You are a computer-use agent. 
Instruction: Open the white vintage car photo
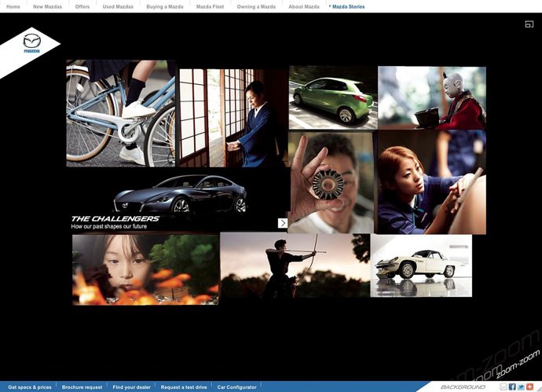pyautogui.click(x=421, y=265)
